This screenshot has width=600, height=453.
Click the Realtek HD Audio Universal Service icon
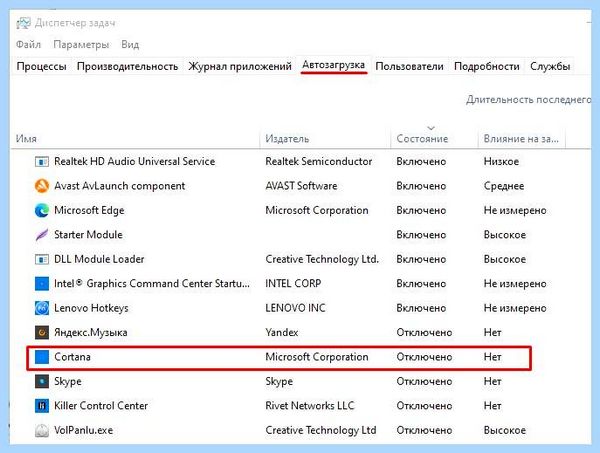point(42,161)
